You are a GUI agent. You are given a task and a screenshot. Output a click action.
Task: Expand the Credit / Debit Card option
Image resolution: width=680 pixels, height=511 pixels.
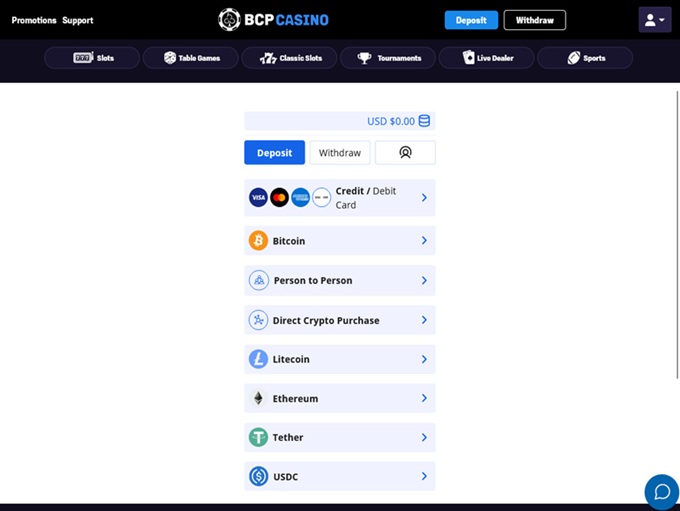(x=424, y=198)
